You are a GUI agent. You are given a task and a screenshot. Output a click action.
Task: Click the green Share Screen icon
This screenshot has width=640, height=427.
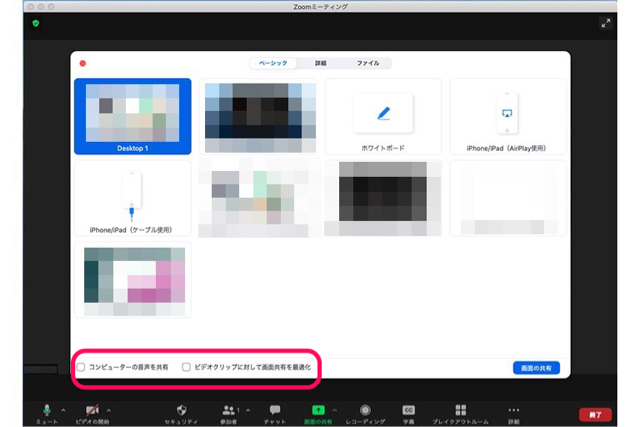pyautogui.click(x=318, y=410)
